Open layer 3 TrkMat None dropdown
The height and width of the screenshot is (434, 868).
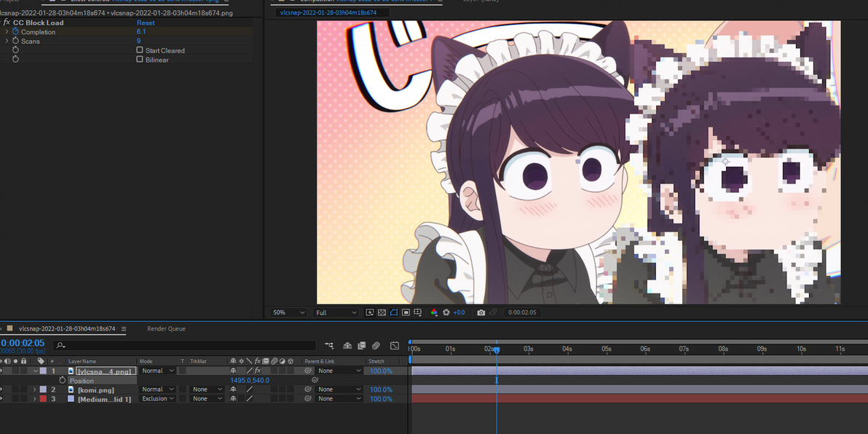[207, 398]
